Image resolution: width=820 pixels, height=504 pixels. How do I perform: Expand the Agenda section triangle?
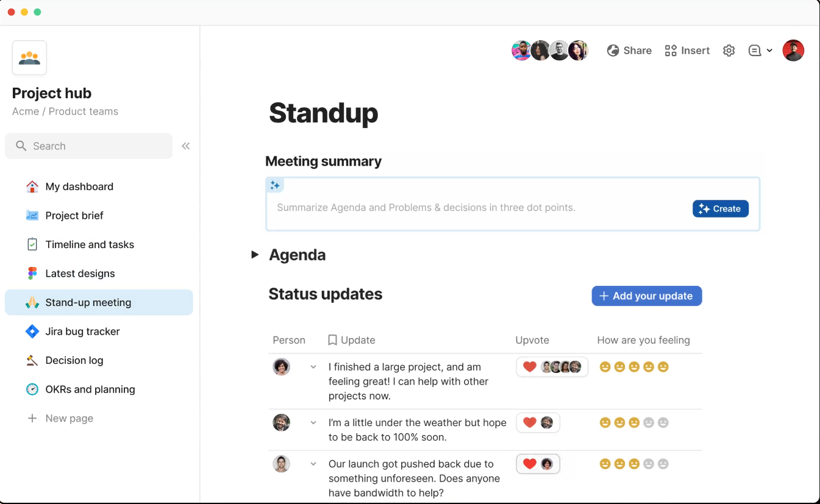(x=255, y=255)
